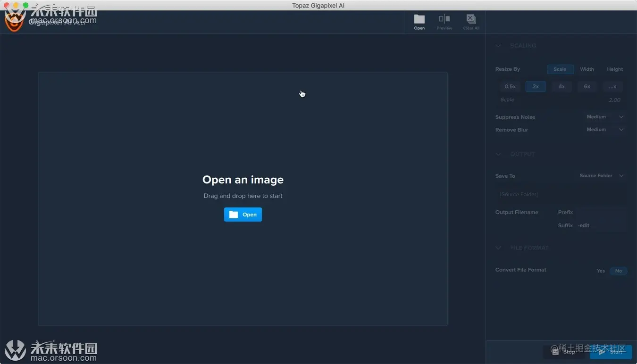Open the Save To Source Folder dropdown

pos(602,176)
